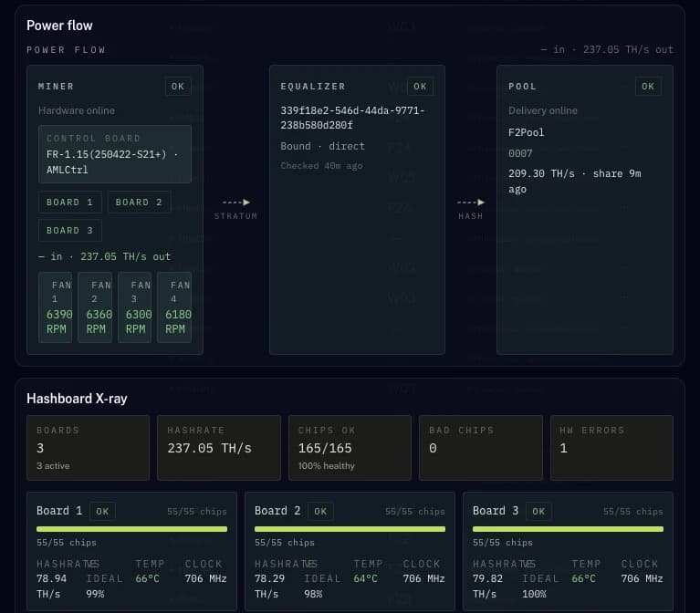The height and width of the screenshot is (613, 700).
Task: Click 'Delivery online' text in Pool card
Action: click(x=542, y=110)
